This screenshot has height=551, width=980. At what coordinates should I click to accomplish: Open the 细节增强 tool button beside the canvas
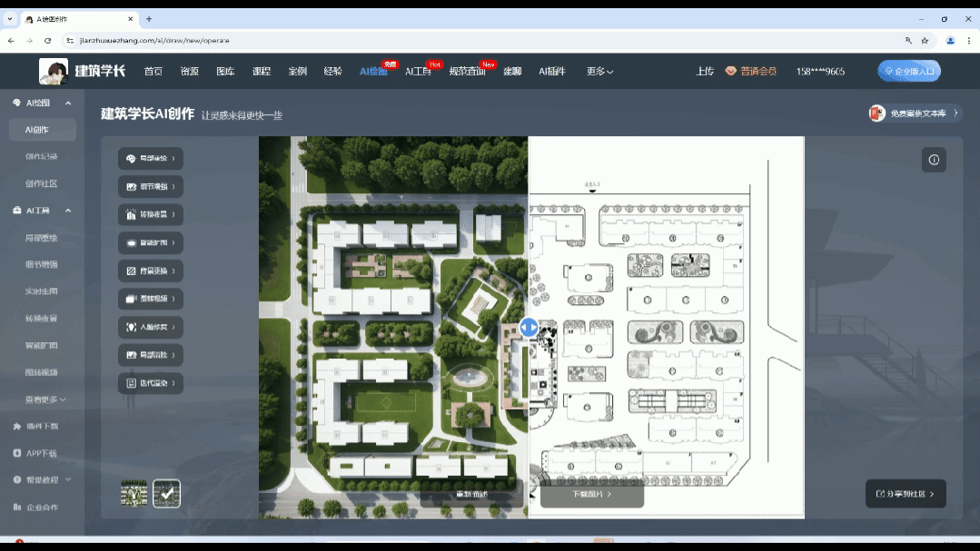(x=151, y=187)
